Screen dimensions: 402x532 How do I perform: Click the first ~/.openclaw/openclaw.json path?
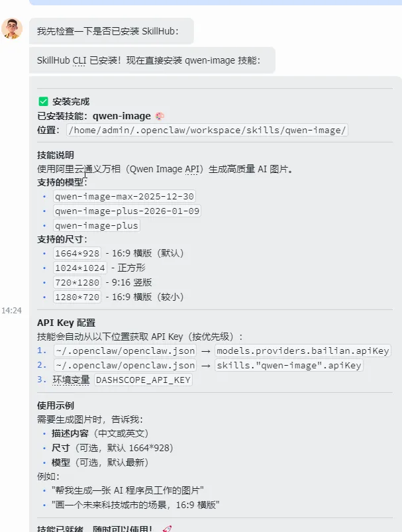pos(125,351)
